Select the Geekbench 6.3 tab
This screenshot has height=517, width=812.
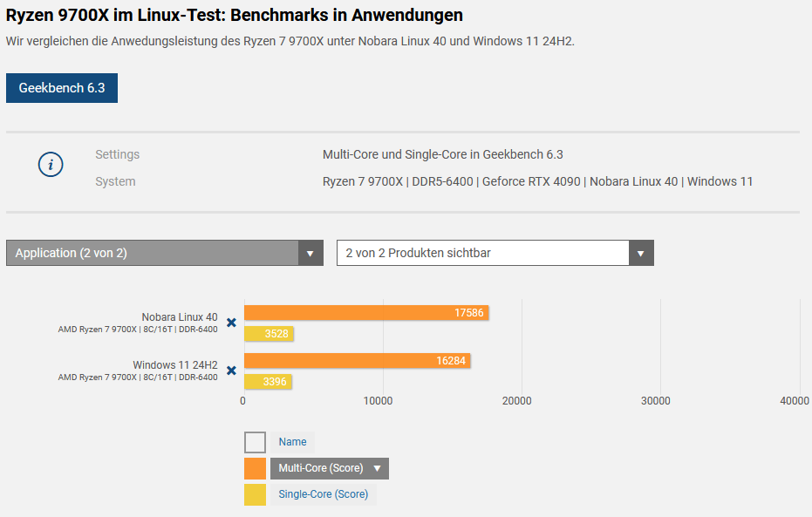62,88
